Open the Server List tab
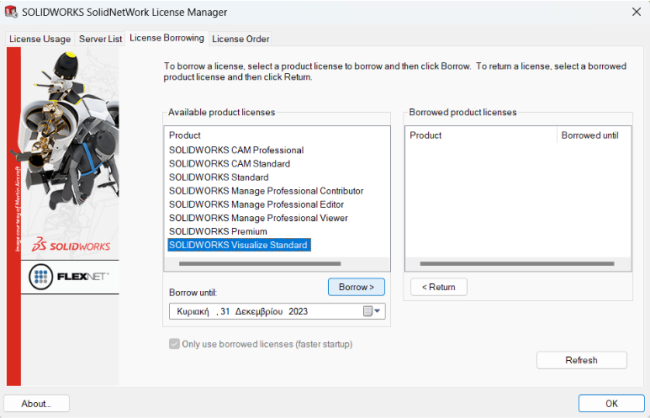This screenshot has width=650, height=418. point(101,38)
